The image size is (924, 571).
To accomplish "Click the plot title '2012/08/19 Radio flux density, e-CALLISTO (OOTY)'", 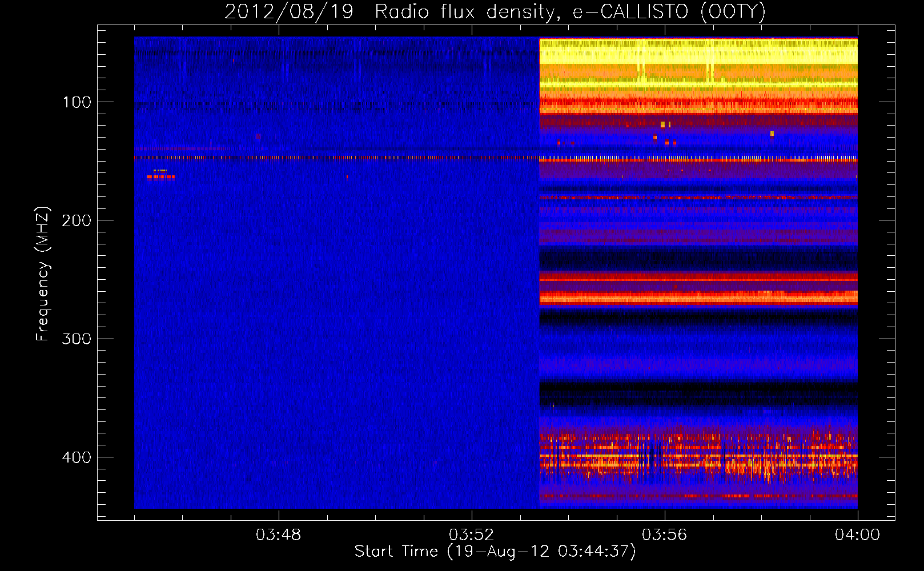I will [495, 11].
